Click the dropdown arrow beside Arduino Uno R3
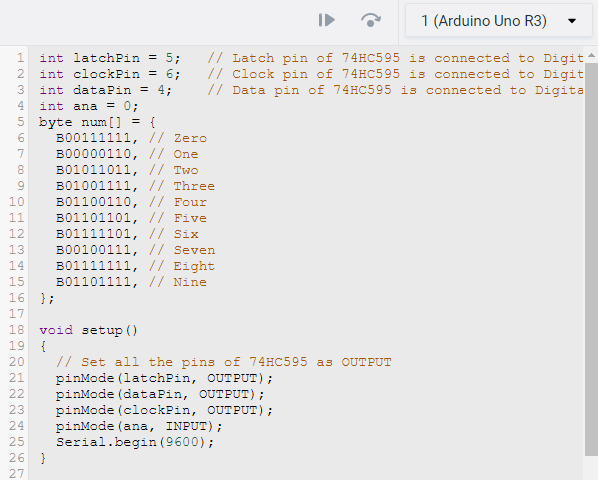 [572, 21]
